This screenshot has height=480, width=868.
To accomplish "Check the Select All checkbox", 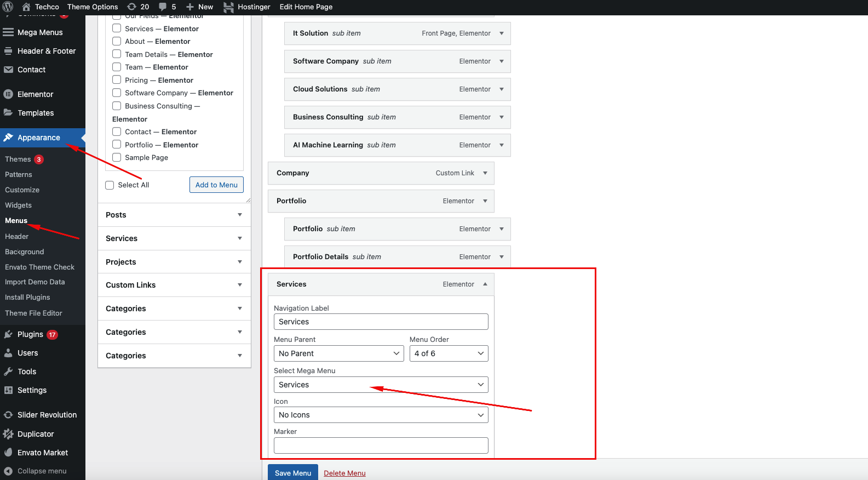I will click(110, 185).
